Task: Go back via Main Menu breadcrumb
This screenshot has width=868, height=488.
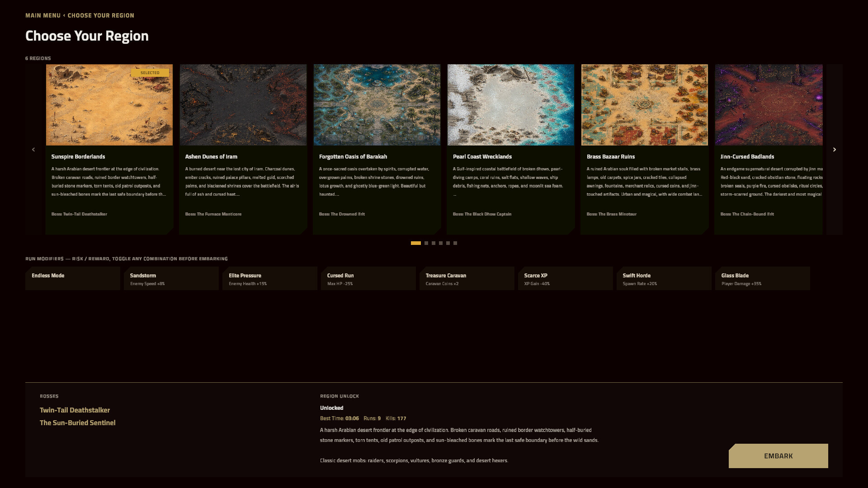Action: [43, 15]
